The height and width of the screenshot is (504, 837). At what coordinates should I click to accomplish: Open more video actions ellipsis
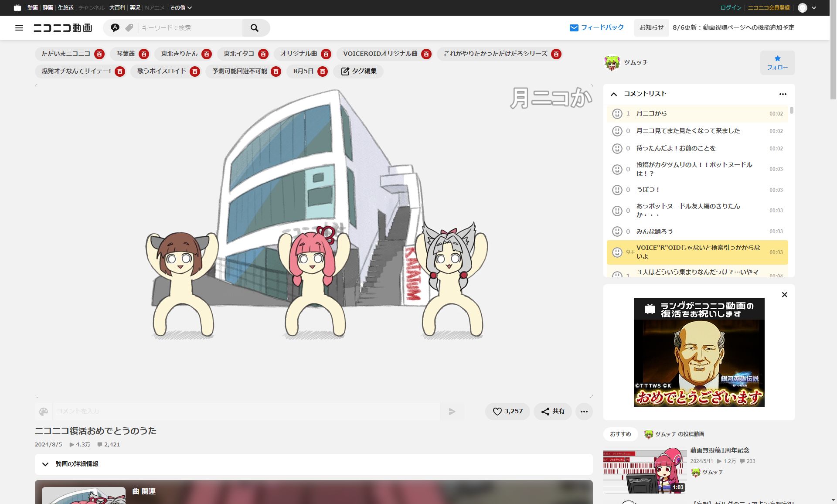tap(584, 412)
